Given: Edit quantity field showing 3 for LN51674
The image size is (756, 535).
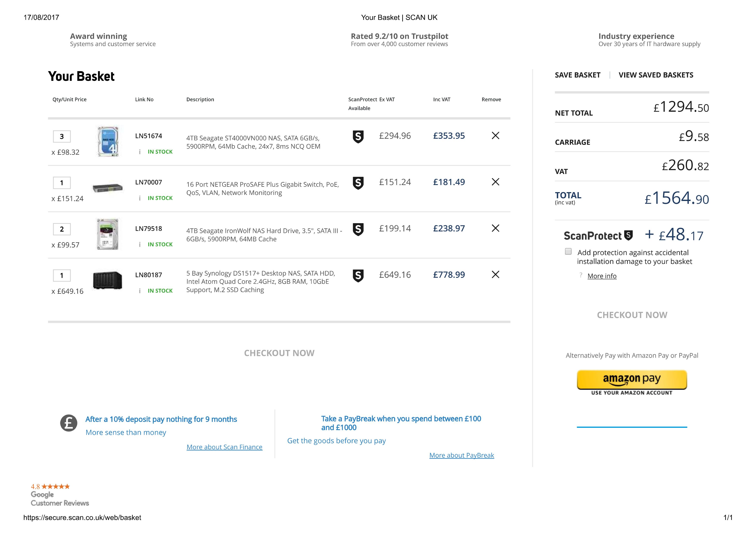Looking at the screenshot, I should (62, 136).
